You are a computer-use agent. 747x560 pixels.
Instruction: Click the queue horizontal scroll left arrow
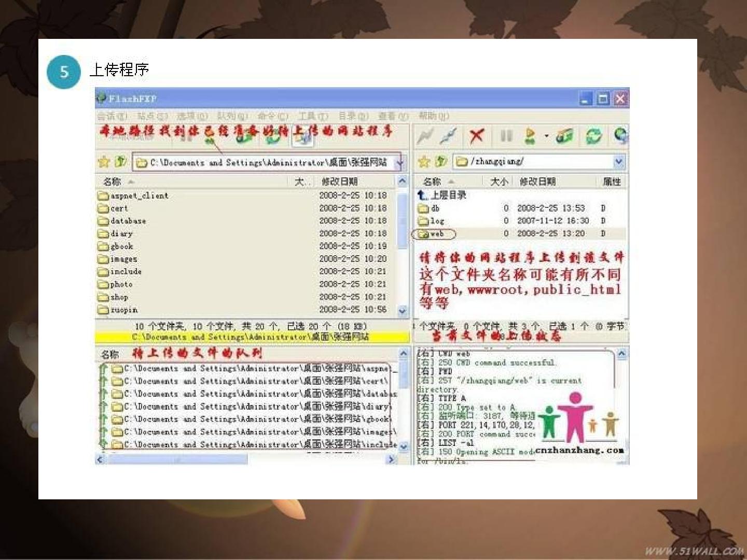(x=101, y=459)
